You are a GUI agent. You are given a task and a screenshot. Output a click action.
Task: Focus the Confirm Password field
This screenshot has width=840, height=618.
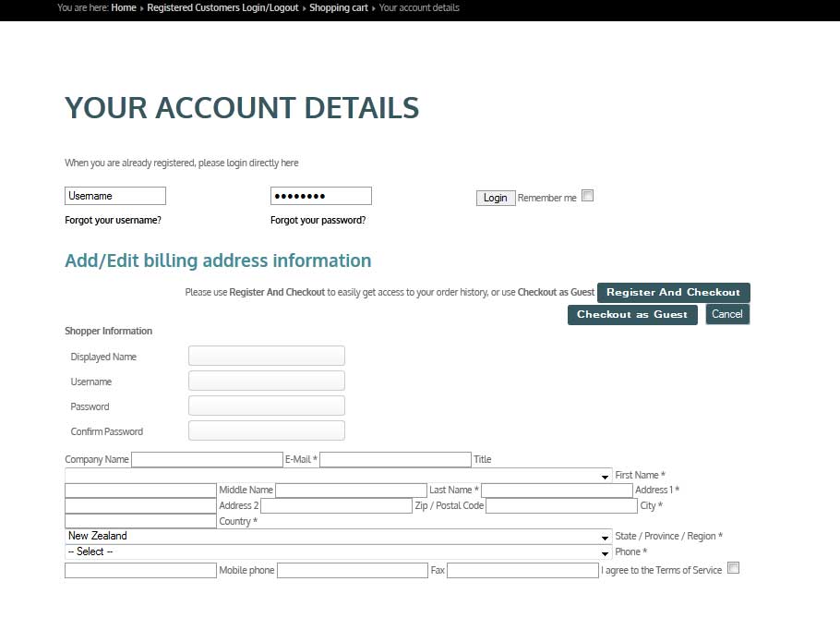point(267,431)
